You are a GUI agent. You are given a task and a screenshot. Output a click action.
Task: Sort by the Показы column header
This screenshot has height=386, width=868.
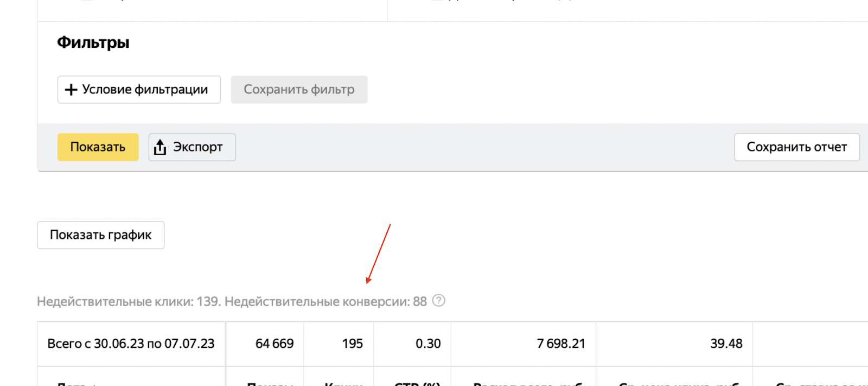270,383
